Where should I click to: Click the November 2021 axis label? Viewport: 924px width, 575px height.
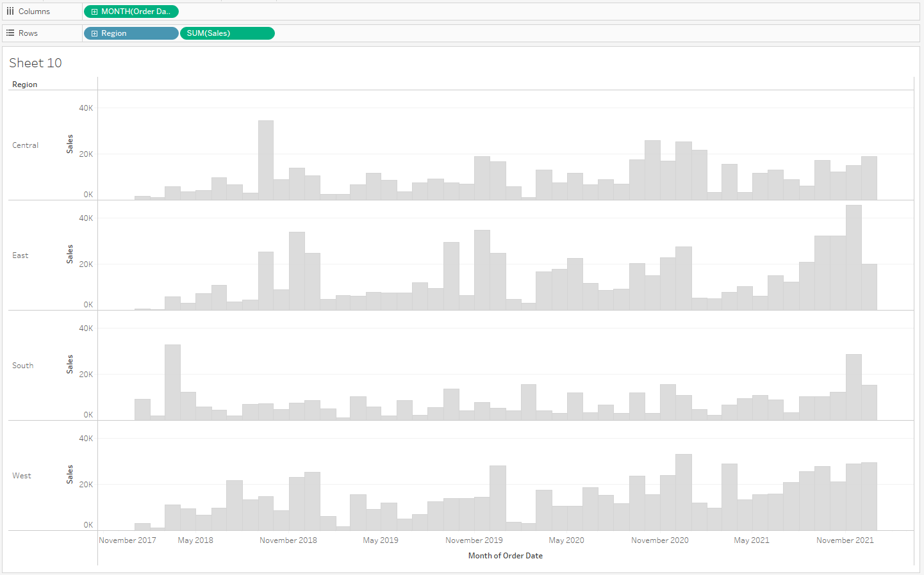click(845, 540)
